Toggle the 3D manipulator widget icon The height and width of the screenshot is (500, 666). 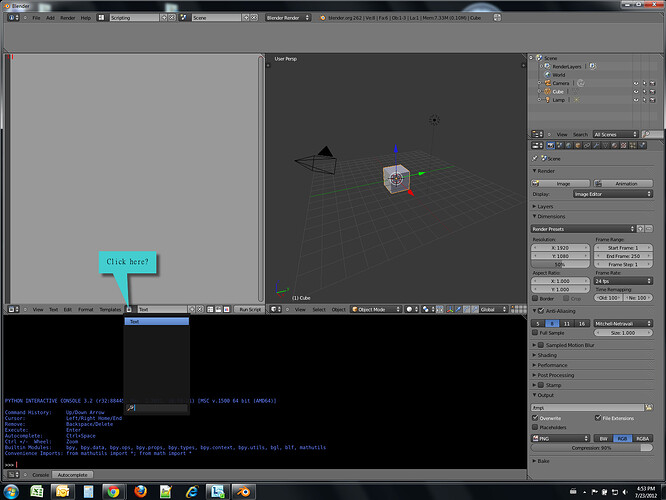point(450,309)
